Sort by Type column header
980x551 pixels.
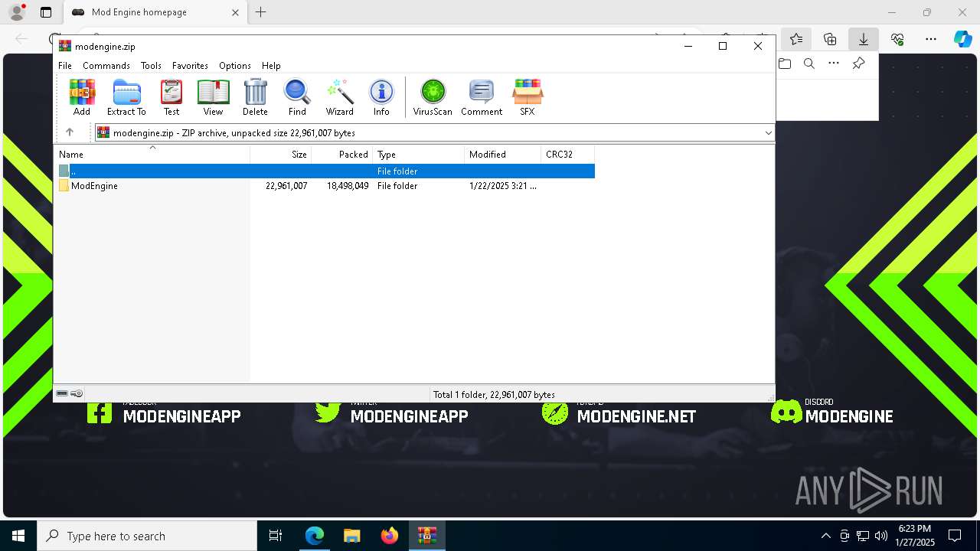pyautogui.click(x=419, y=155)
